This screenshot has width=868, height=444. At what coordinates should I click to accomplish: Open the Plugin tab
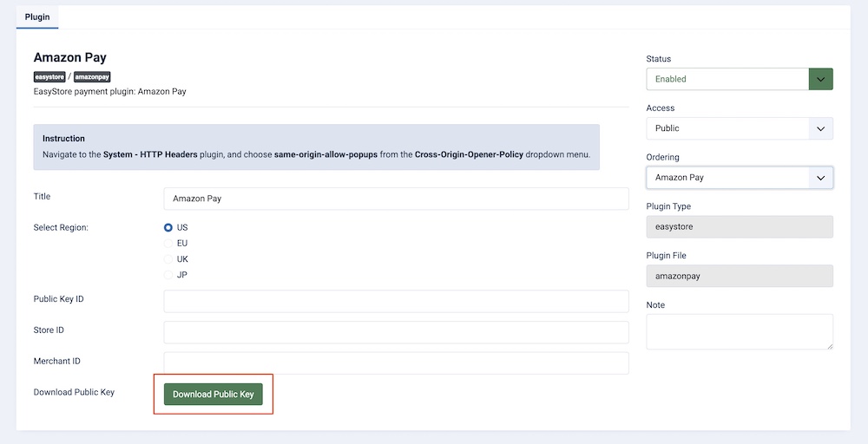click(37, 16)
